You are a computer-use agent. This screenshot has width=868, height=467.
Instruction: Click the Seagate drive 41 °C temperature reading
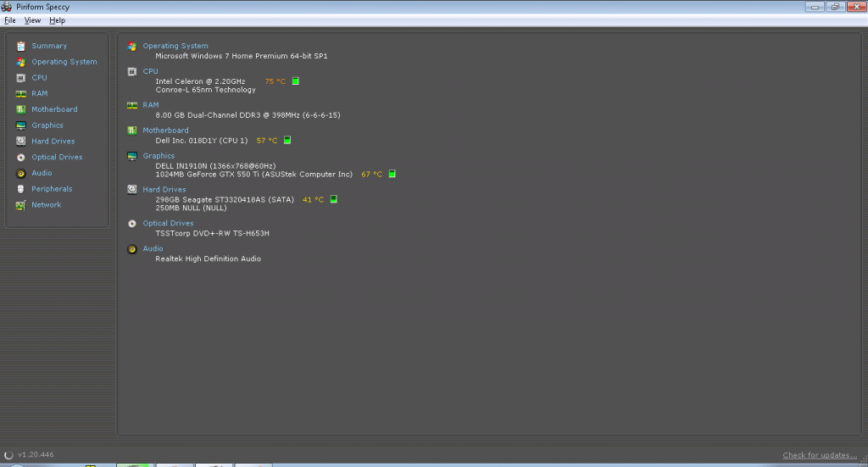click(x=313, y=200)
